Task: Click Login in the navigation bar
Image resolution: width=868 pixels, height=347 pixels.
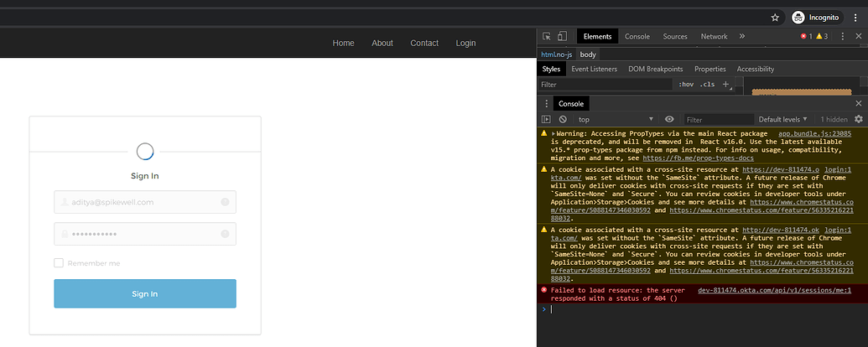Action: tap(465, 44)
